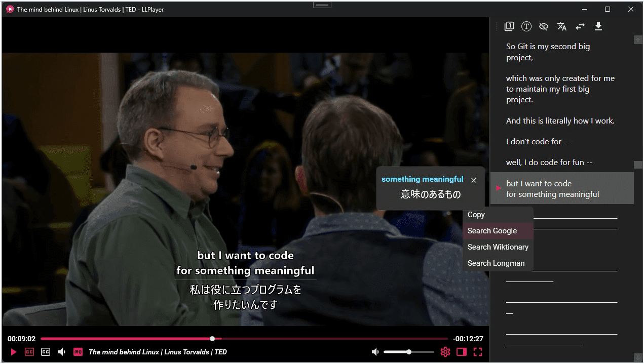Toggle the crossed-eye hide subtitles icon
The height and width of the screenshot is (364, 644).
(544, 26)
